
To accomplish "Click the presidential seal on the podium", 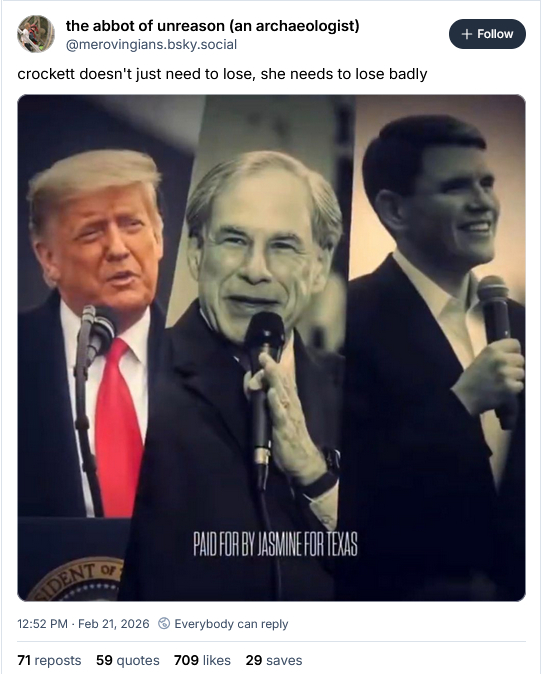I will coord(76,579).
